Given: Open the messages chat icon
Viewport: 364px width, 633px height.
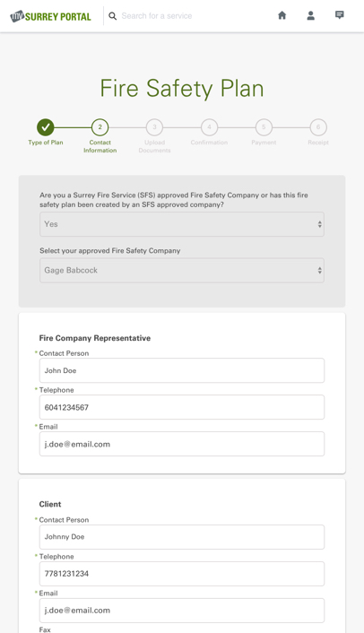Looking at the screenshot, I should click(340, 15).
